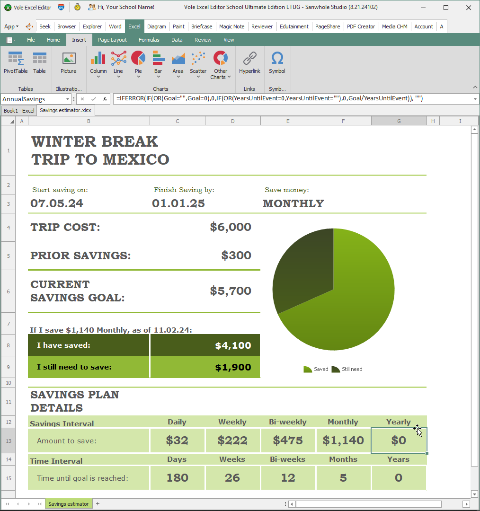Choose the Pie chart icon
480x511 pixels.
[x=138, y=64]
